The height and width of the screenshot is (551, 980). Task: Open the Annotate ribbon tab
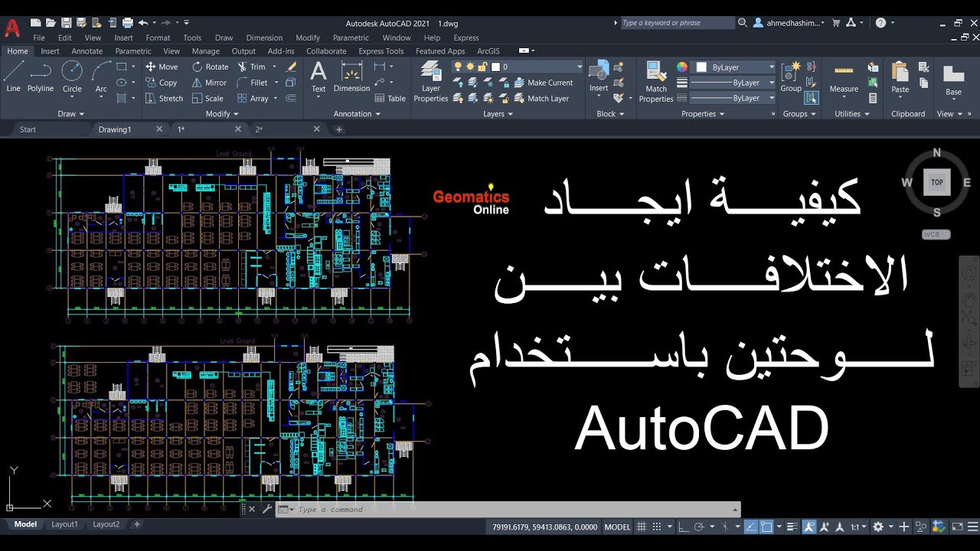pos(87,51)
